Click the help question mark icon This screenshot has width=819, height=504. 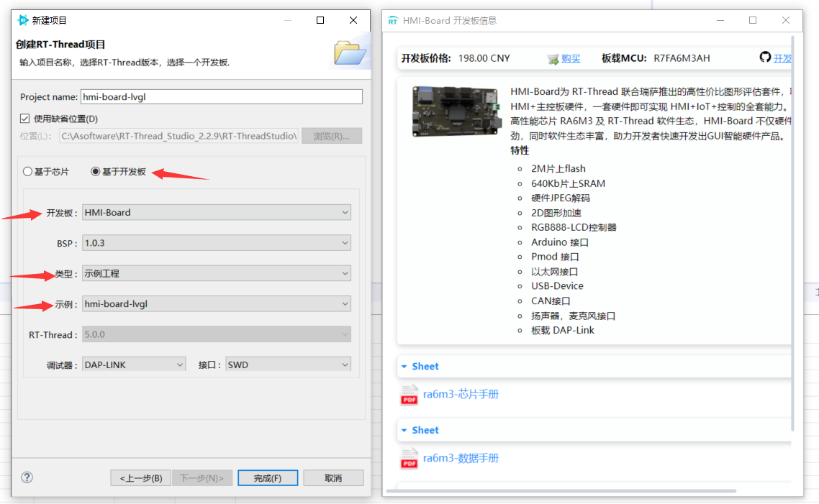tap(27, 477)
